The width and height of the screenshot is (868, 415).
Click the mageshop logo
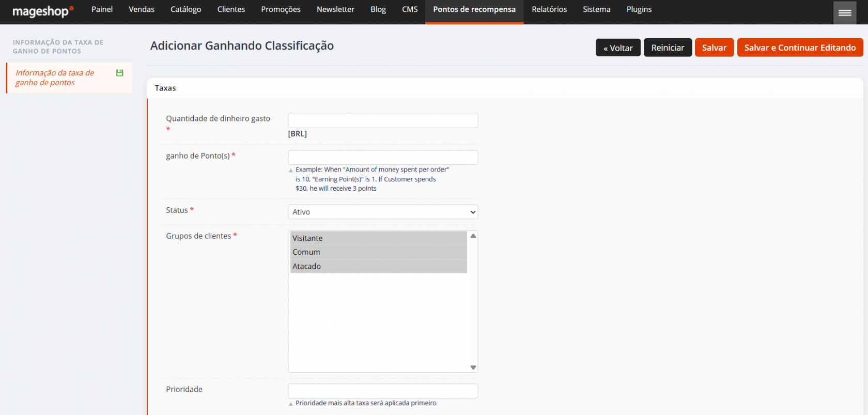[x=43, y=11]
